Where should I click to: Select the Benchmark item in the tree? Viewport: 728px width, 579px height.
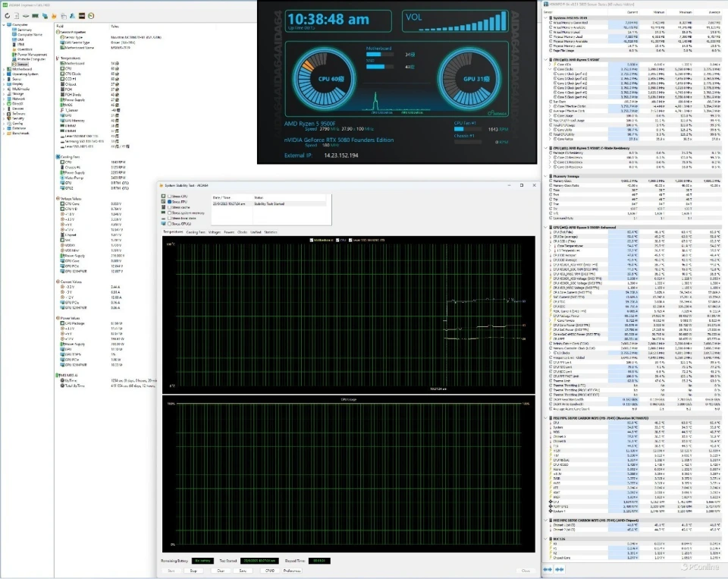20,132
